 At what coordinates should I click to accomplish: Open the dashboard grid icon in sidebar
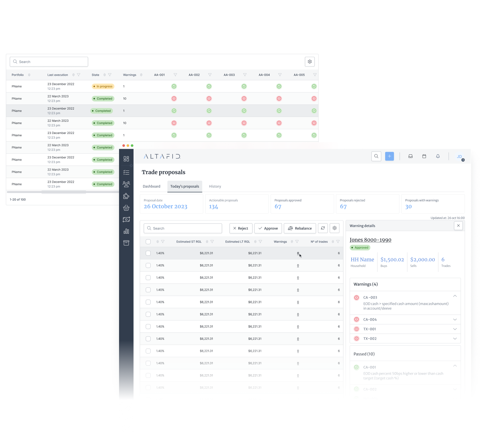[x=126, y=159]
